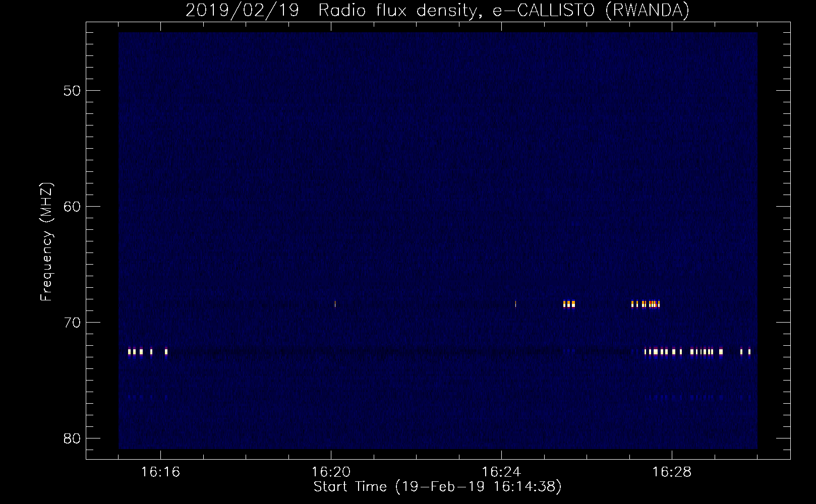Click the 80 frequency tick label
This screenshot has width=816, height=504.
(x=72, y=438)
